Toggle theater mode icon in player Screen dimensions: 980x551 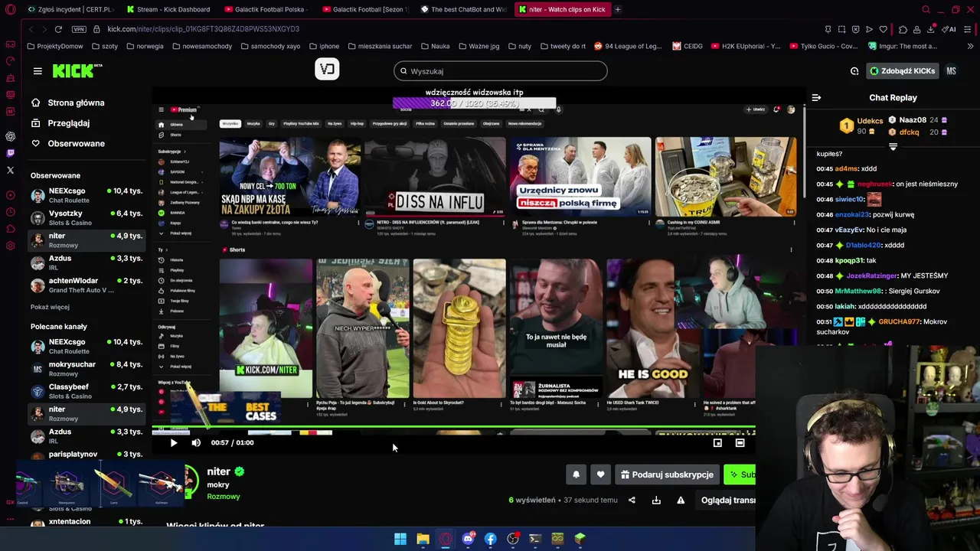click(740, 442)
